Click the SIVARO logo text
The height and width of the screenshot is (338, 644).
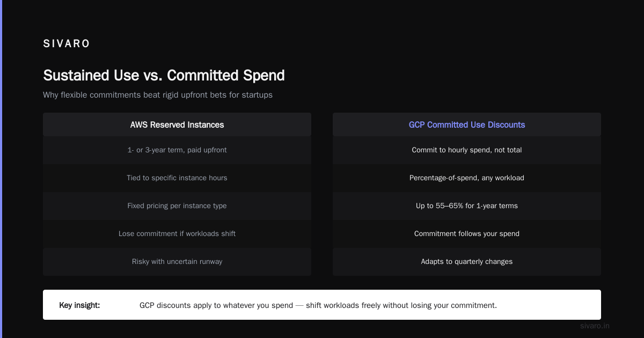pyautogui.click(x=67, y=44)
